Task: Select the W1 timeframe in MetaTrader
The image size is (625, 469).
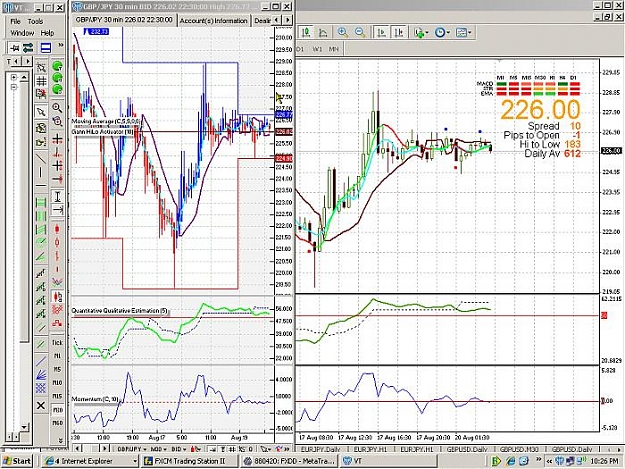Action: point(317,49)
